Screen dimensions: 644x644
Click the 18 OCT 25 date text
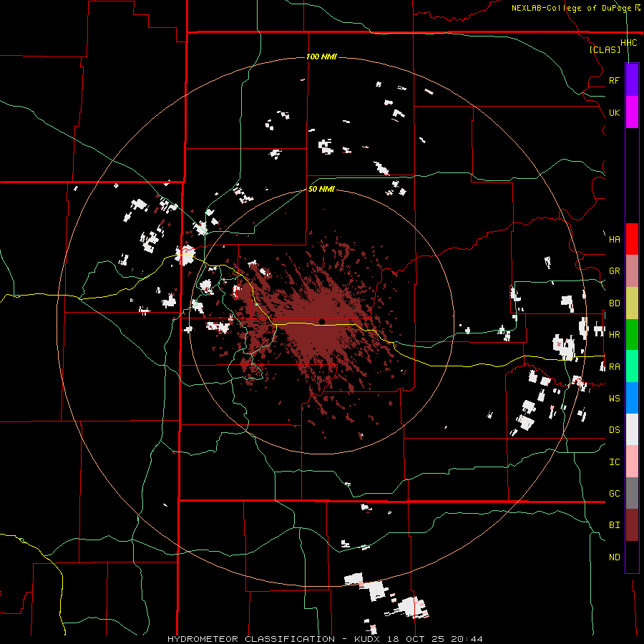[417, 639]
